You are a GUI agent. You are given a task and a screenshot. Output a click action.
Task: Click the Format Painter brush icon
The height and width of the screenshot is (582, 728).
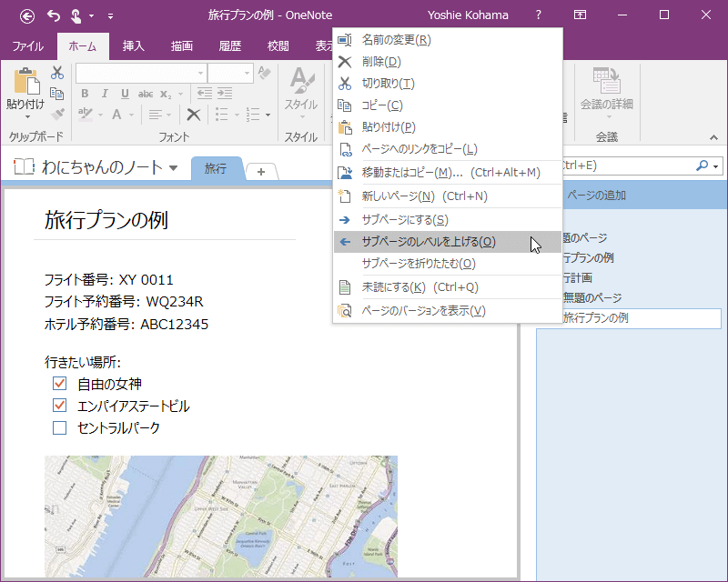pyautogui.click(x=57, y=114)
